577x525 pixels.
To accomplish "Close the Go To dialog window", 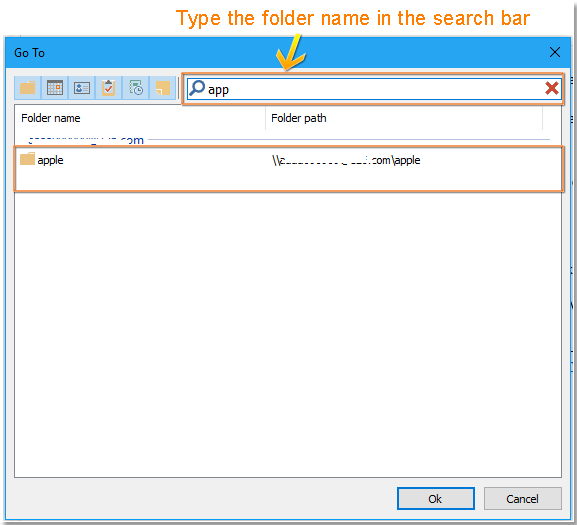I will [555, 52].
